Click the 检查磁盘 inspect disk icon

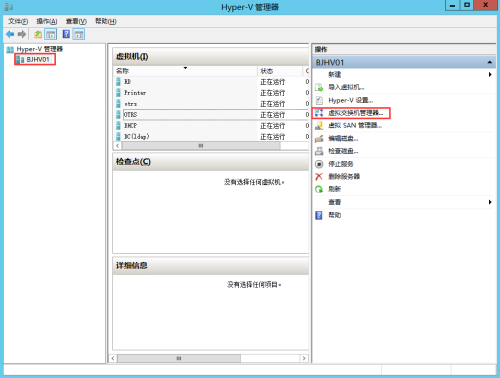coord(319,151)
